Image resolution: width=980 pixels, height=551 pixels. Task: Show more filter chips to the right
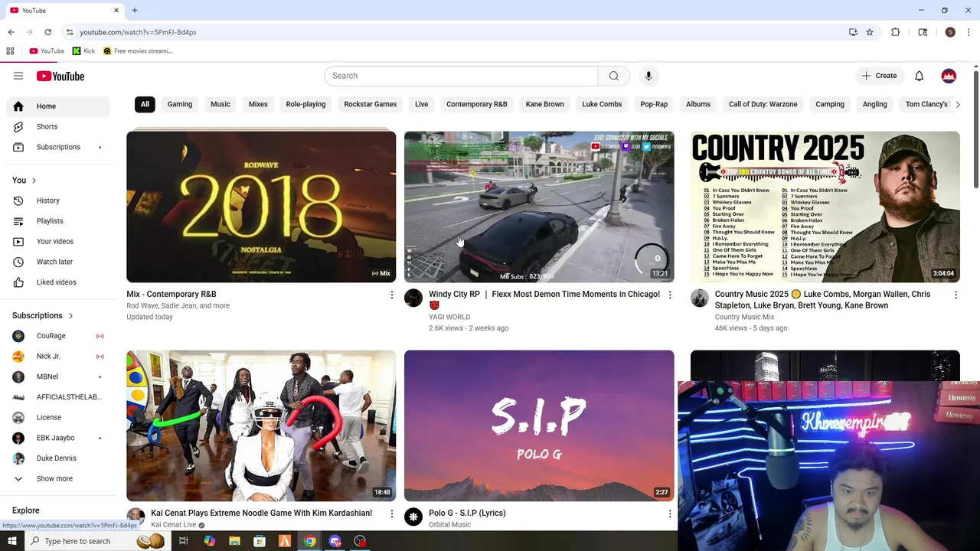(957, 104)
